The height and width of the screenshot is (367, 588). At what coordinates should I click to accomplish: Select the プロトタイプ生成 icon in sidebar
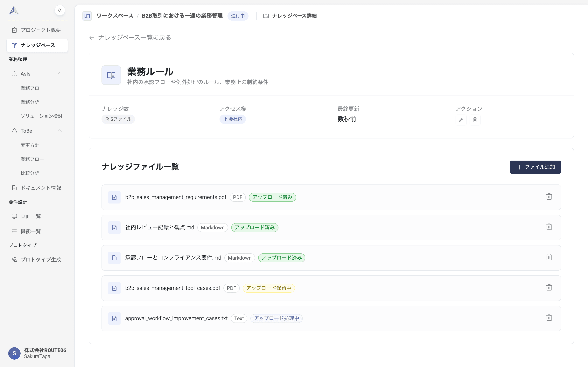14,259
